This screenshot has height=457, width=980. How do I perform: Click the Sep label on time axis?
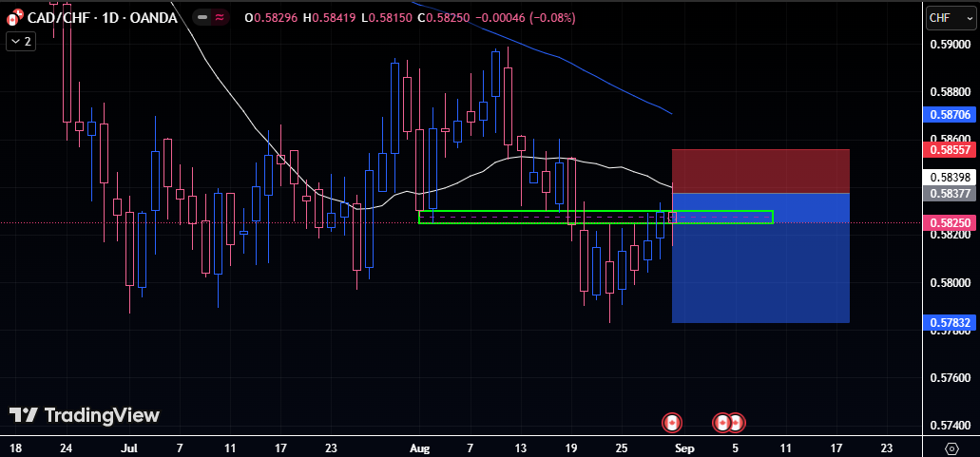tap(684, 447)
